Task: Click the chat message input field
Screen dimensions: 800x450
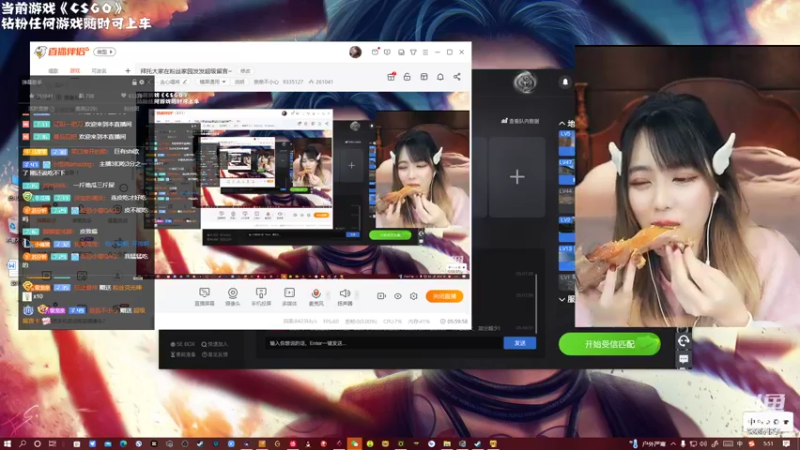Action: click(x=384, y=343)
